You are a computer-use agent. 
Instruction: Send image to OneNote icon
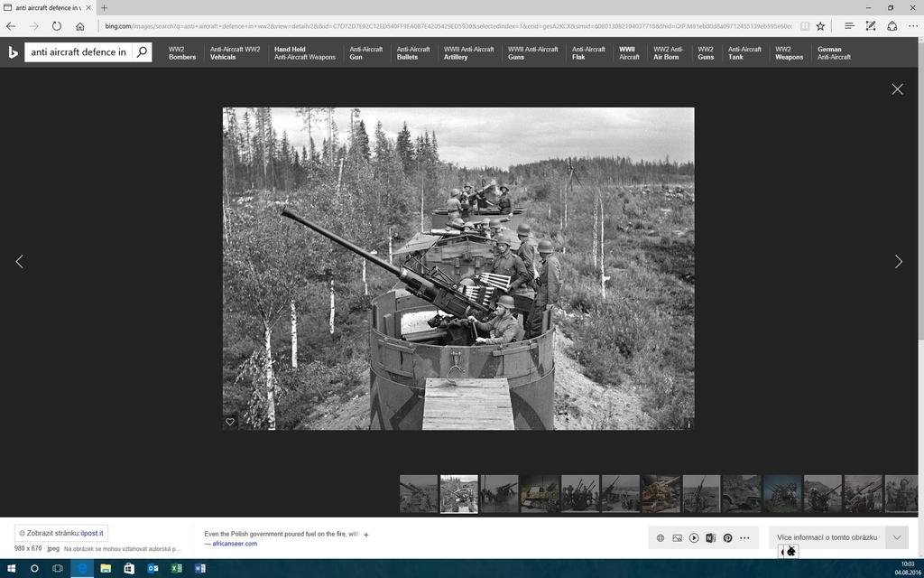(711, 538)
